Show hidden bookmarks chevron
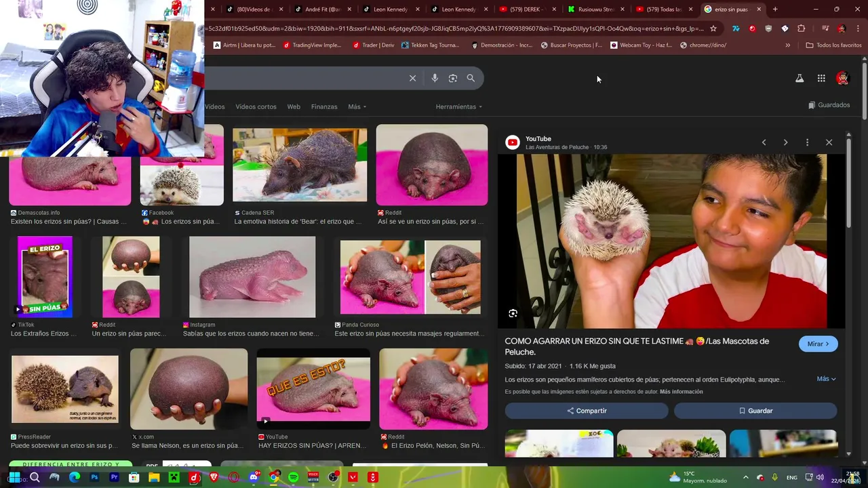Screen dimensions: 868x488 coord(787,45)
